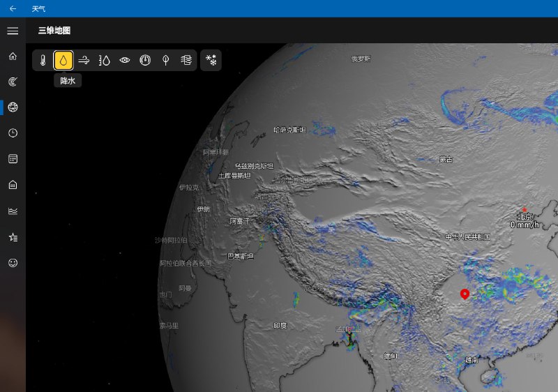Select the air pressure gauge layer
This screenshot has width=558, height=392.
tap(145, 61)
